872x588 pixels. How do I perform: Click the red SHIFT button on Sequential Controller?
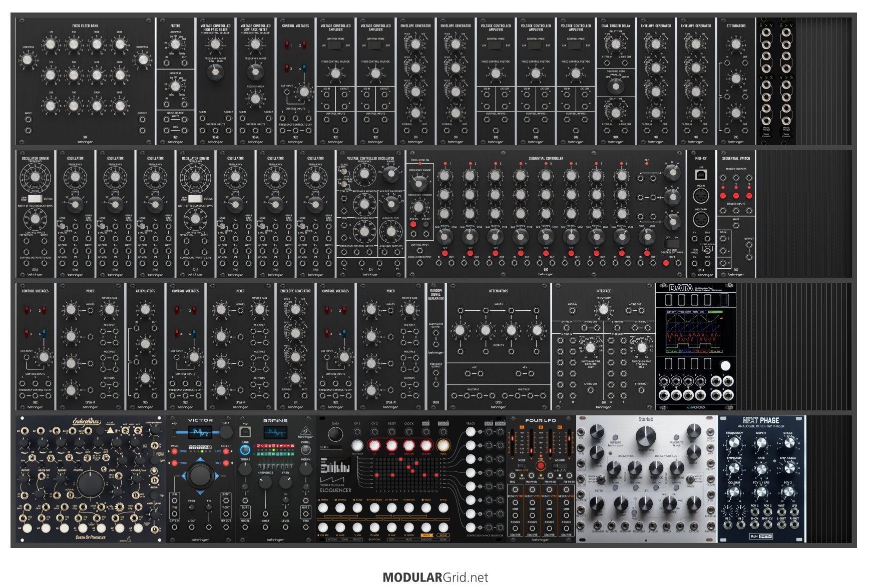(666, 263)
